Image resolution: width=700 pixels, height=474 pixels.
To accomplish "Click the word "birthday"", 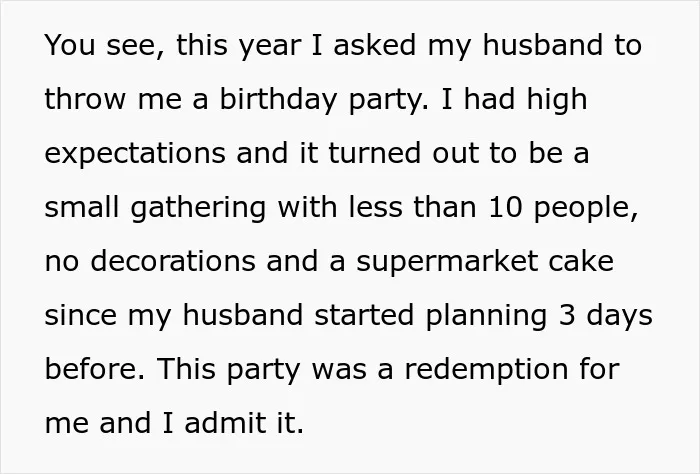I will [x=278, y=100].
